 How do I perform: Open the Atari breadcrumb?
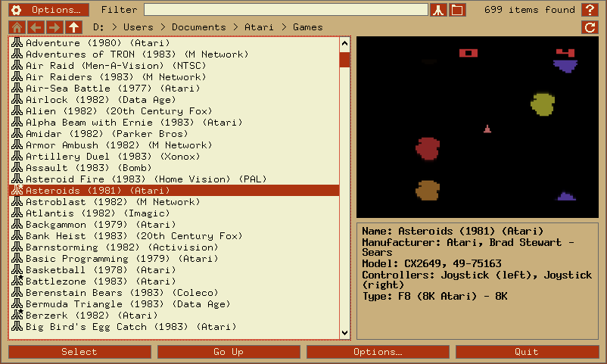259,27
